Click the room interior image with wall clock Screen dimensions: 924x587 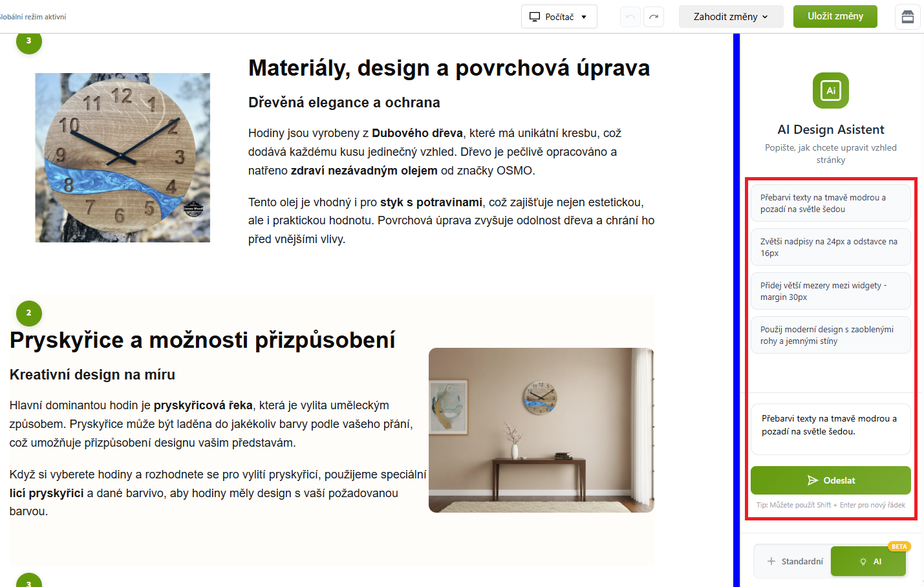pyautogui.click(x=541, y=430)
